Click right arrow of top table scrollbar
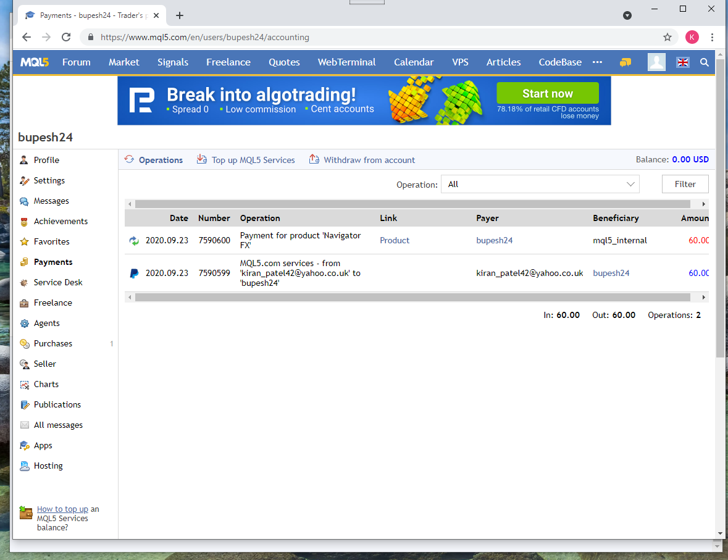Screen dimensions: 728x560 [703, 204]
